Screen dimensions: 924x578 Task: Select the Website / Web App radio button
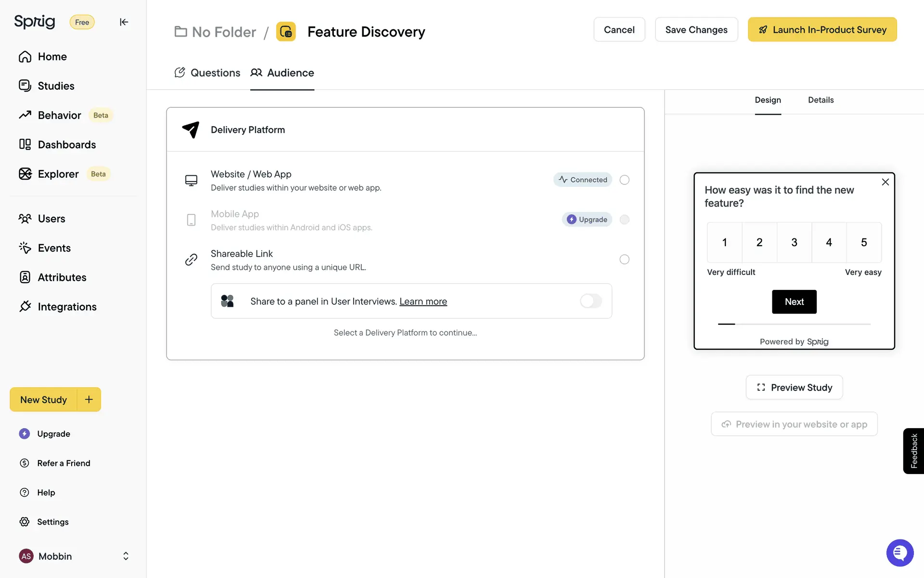pyautogui.click(x=624, y=180)
